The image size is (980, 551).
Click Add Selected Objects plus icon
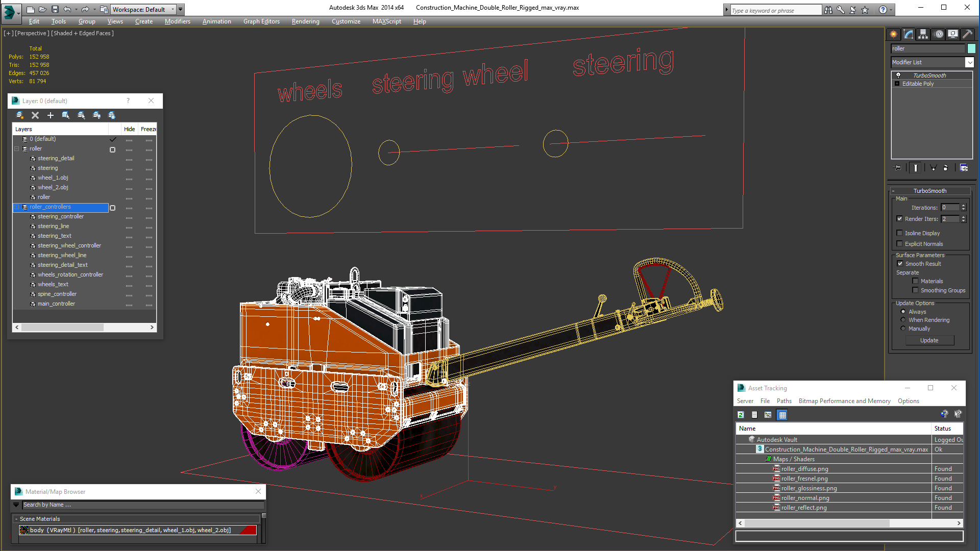click(51, 115)
